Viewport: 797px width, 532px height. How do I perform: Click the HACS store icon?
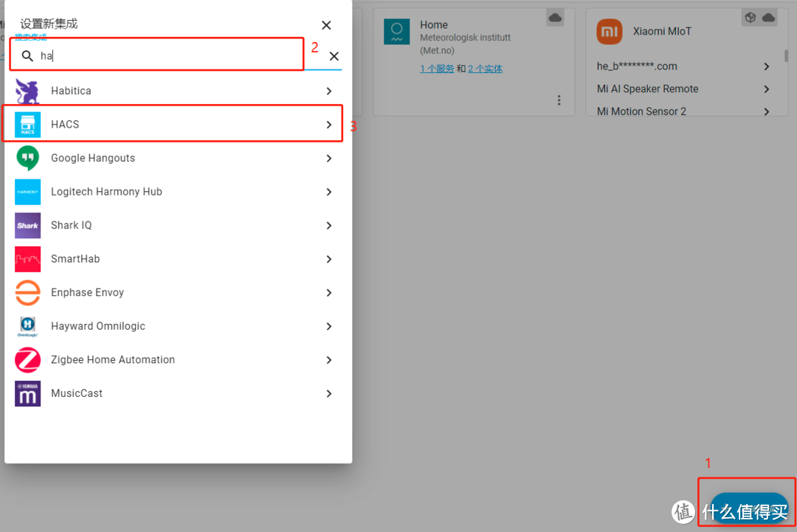point(27,125)
